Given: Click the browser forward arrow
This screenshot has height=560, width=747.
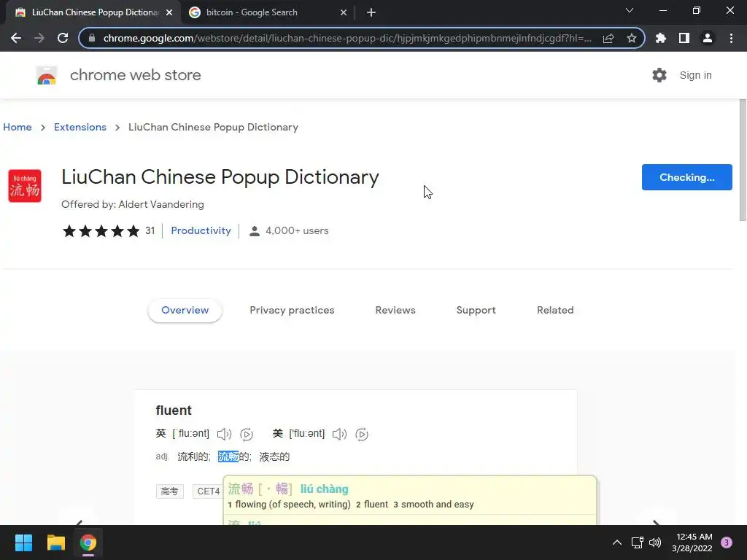Looking at the screenshot, I should (x=39, y=38).
